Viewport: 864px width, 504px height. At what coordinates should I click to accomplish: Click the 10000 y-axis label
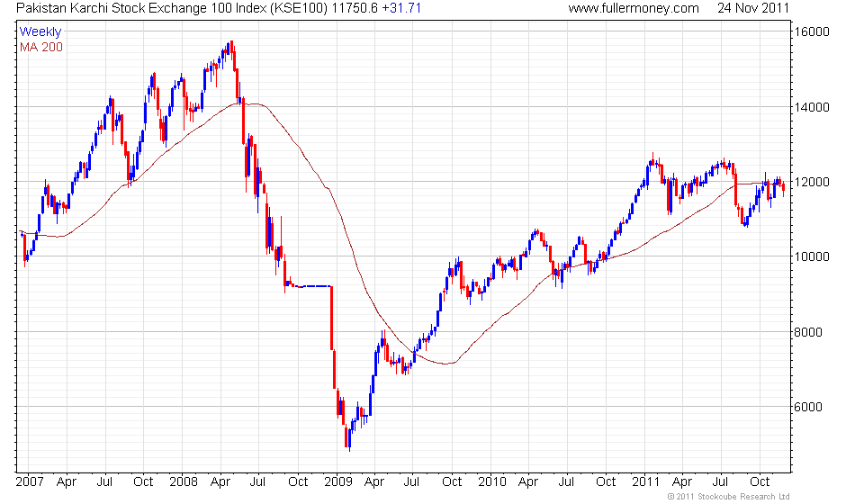coord(811,256)
